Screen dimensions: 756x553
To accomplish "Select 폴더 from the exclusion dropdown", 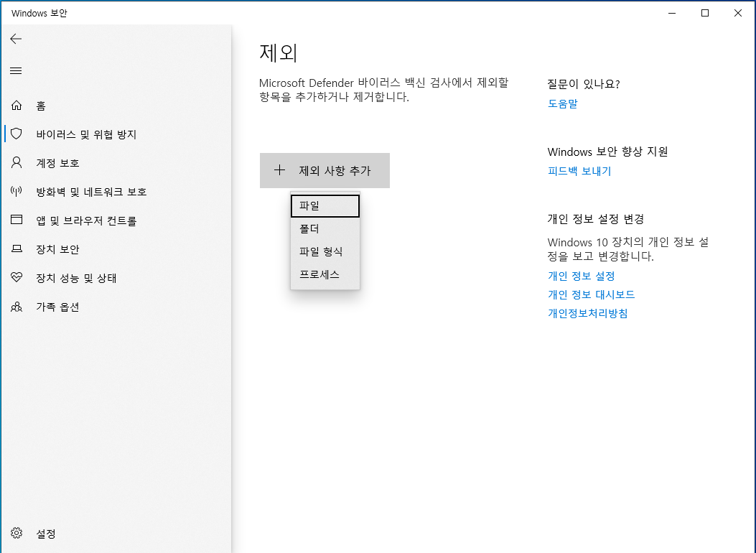I will coord(325,229).
